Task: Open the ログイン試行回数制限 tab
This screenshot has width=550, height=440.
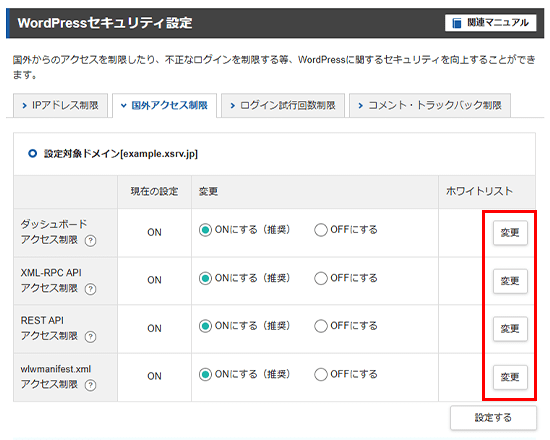Action: click(x=283, y=105)
